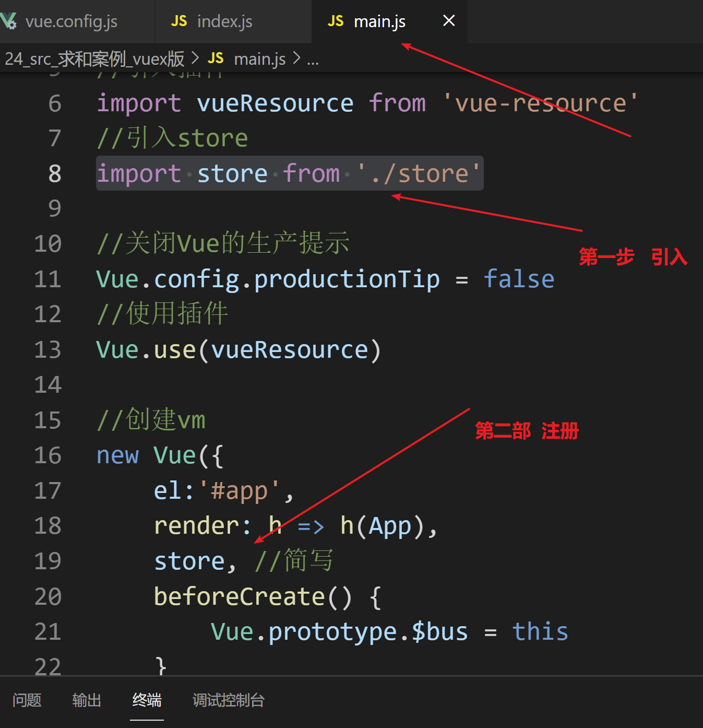Click 'from' keyword on line 8
703x728 pixels.
[312, 173]
